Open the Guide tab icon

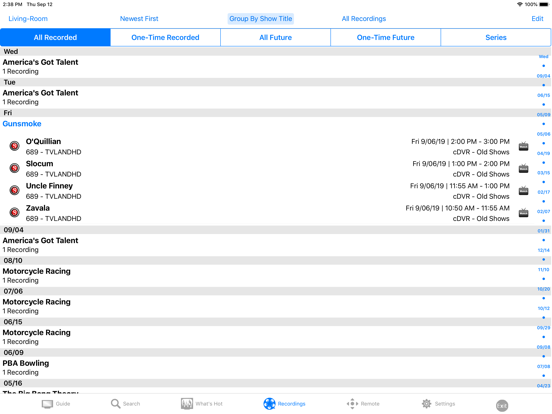pos(47,404)
